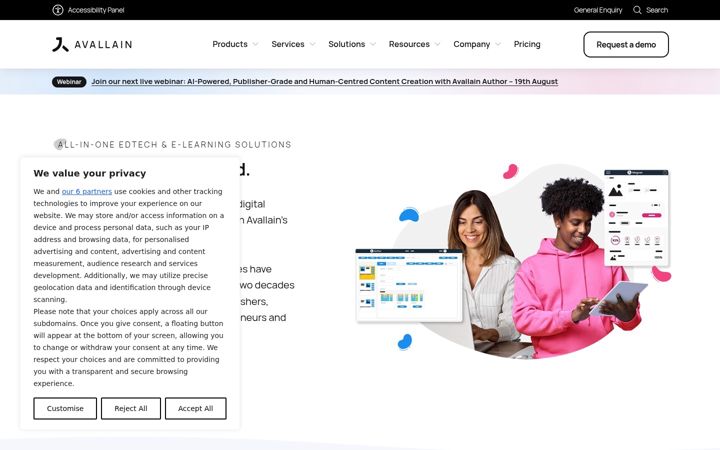The width and height of the screenshot is (720, 450).
Task: Click the 'All-in-one EdTech & E-Learning Solutions' tagline
Action: tap(174, 145)
